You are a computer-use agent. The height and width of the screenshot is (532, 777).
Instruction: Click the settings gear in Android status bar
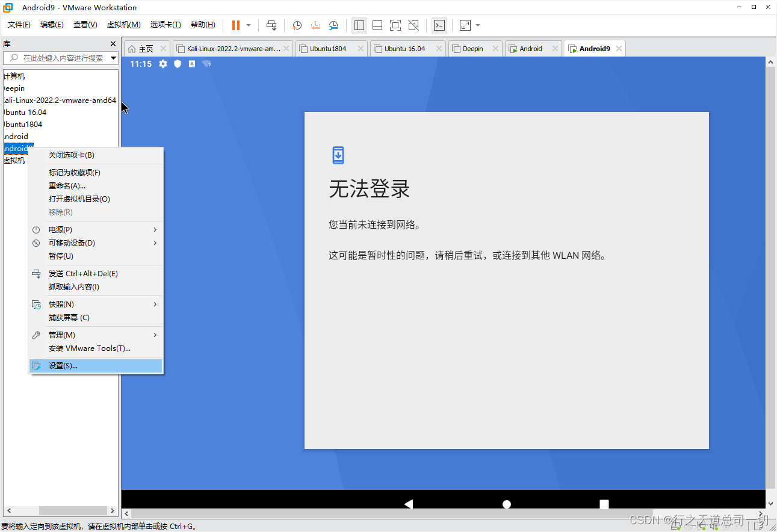(163, 64)
